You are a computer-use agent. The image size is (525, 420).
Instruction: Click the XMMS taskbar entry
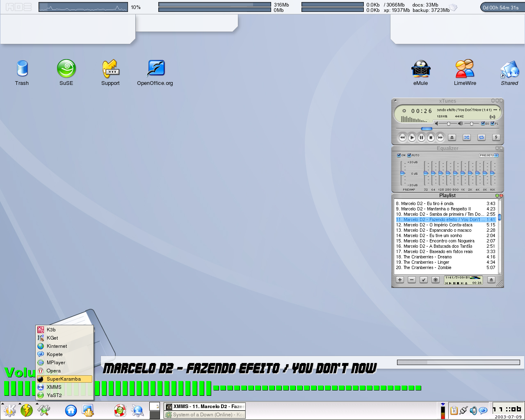(x=205, y=406)
